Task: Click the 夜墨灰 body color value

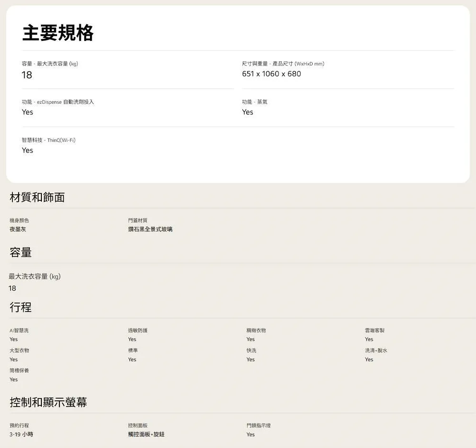Action: tap(18, 229)
